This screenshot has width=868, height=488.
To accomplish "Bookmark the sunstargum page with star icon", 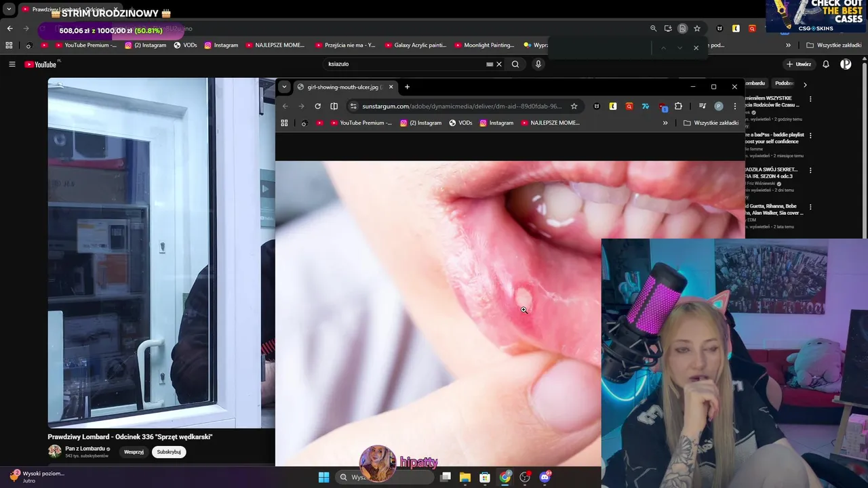I will click(x=574, y=106).
